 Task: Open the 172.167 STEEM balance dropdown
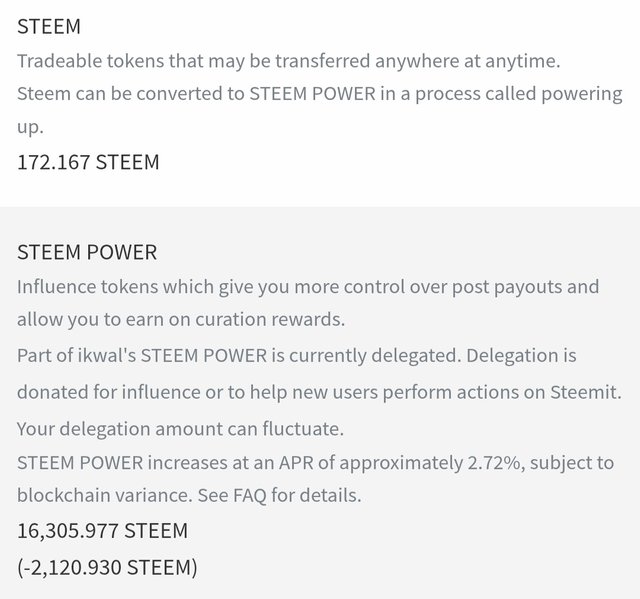coord(88,162)
